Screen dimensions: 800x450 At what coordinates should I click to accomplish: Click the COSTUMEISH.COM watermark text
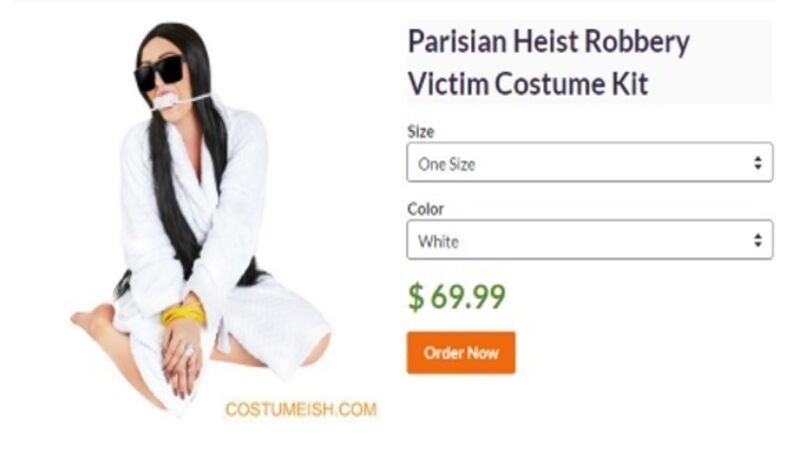pyautogui.click(x=301, y=409)
